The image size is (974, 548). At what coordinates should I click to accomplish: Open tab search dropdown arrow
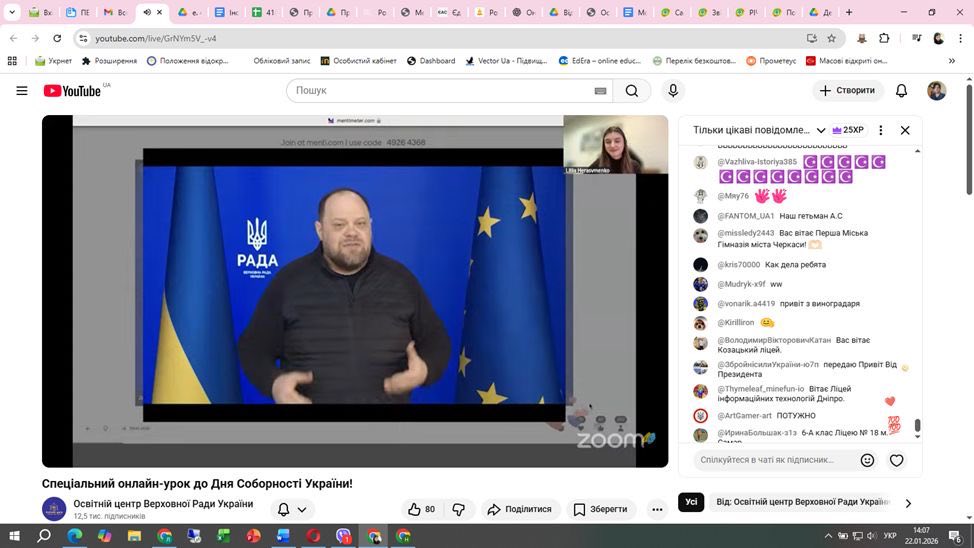12,12
